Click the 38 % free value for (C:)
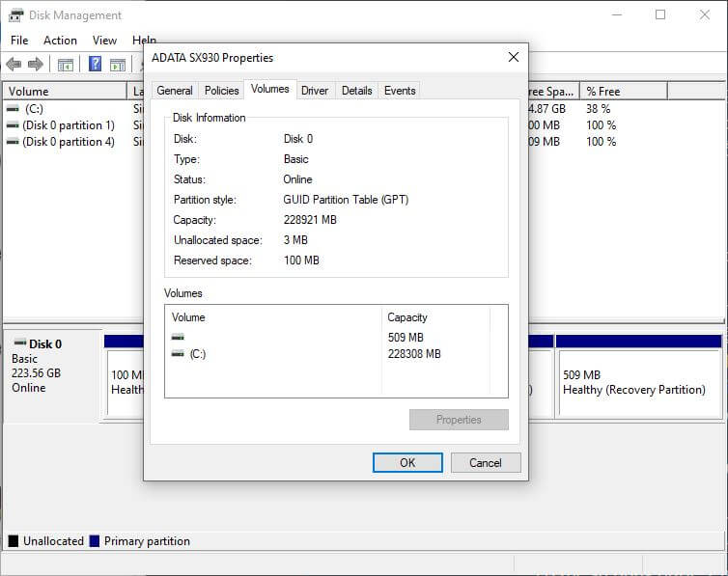 click(x=598, y=109)
